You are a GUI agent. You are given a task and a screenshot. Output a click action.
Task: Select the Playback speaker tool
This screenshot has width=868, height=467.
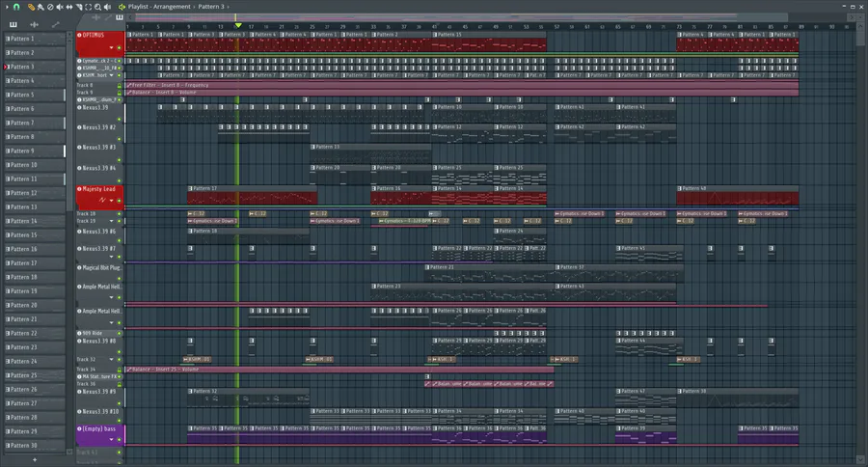click(x=107, y=7)
